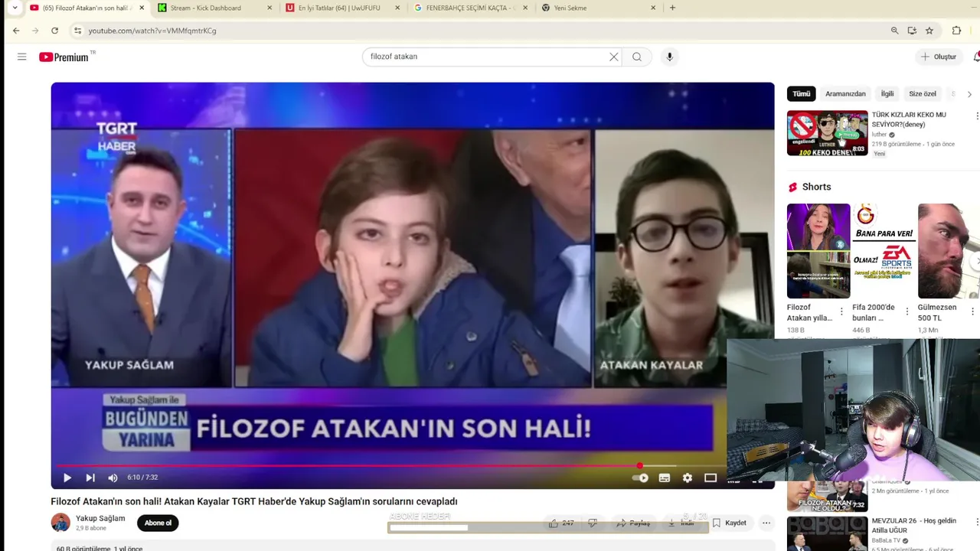Open Filozof Atakan yılla... short thumbnail
Screen dimensions: 980x551
[818, 251]
